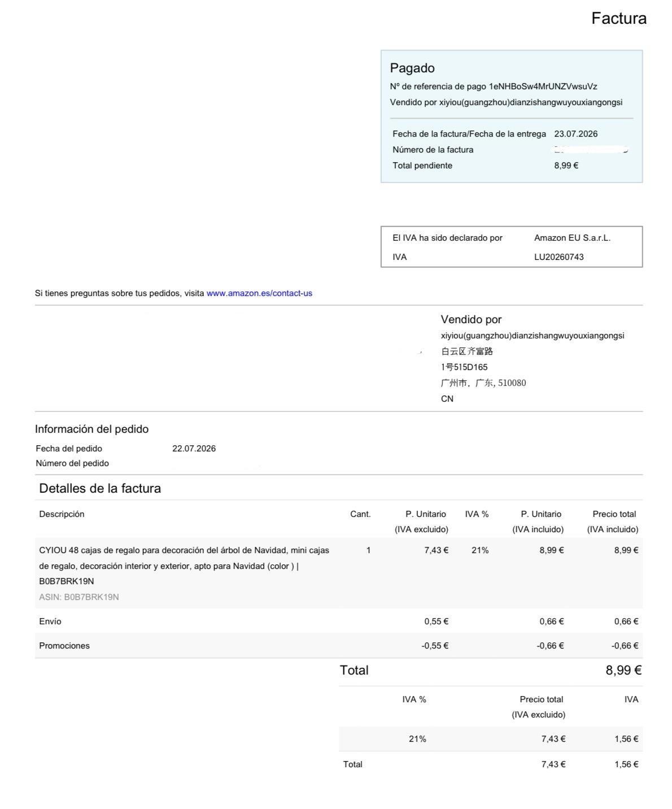The height and width of the screenshot is (809, 672).
Task: Select the CYIOU 48 cajas product description
Action: click(184, 566)
